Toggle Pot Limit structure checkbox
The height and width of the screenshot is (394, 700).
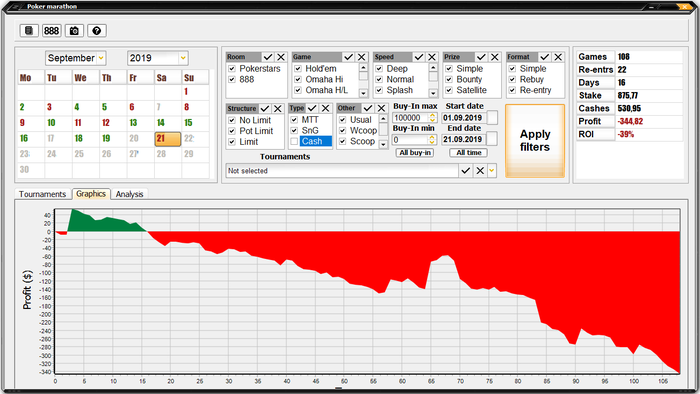pyautogui.click(x=232, y=131)
